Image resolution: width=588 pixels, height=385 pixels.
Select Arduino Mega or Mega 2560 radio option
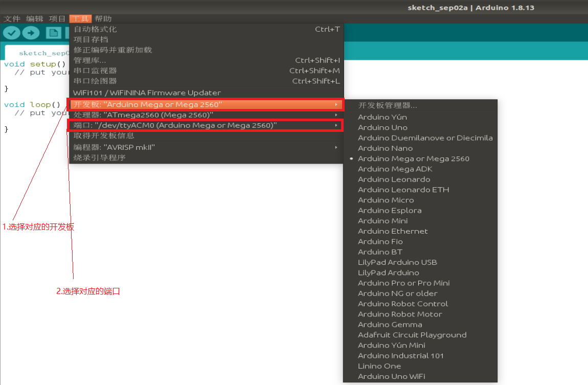pos(413,158)
